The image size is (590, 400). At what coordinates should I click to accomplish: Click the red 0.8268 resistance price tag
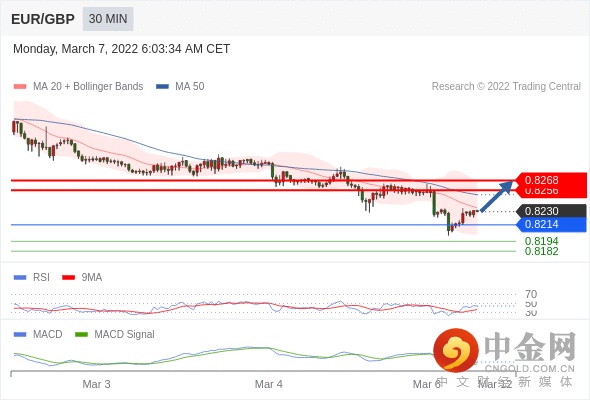pyautogui.click(x=550, y=180)
